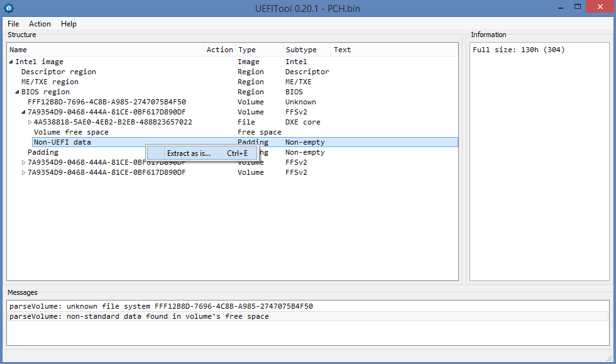The image size is (616, 364).
Task: Click the DXE core subtype cell
Action: tap(302, 122)
